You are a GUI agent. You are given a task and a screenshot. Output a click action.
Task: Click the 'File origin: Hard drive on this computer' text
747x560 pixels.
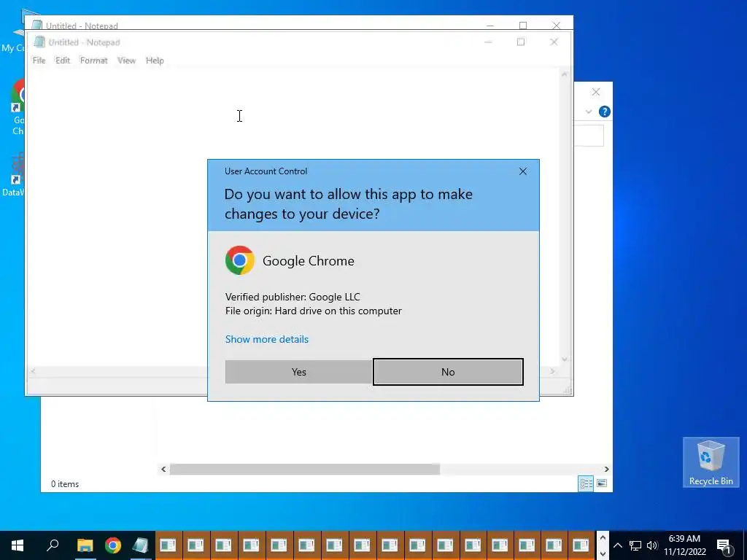click(x=314, y=311)
